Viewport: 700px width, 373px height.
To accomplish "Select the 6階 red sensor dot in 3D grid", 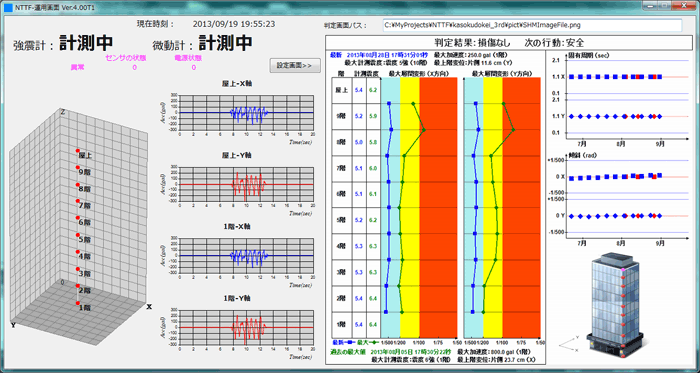I will coord(78,218).
